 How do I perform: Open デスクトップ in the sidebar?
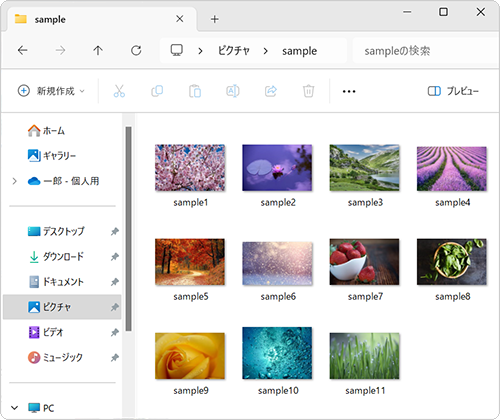pos(56,231)
